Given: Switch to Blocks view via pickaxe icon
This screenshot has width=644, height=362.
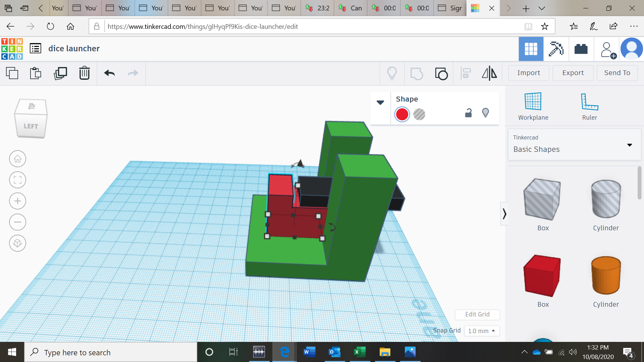Looking at the screenshot, I should (556, 49).
